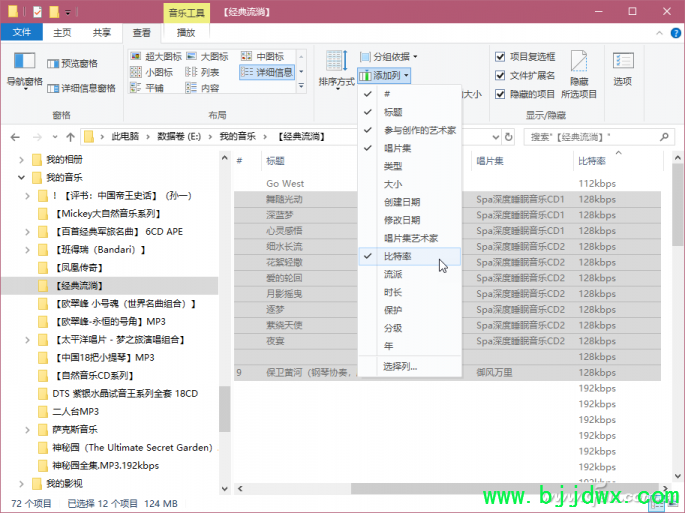The width and height of the screenshot is (685, 513).
Task: Open folder Options (选项)
Action: [x=623, y=69]
